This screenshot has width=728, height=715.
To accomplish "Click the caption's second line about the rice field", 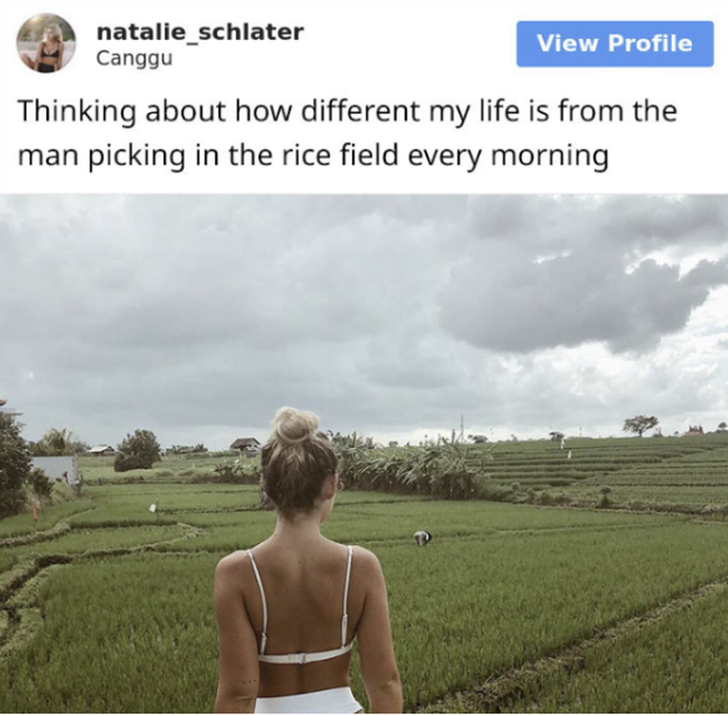I will pyautogui.click(x=313, y=155).
